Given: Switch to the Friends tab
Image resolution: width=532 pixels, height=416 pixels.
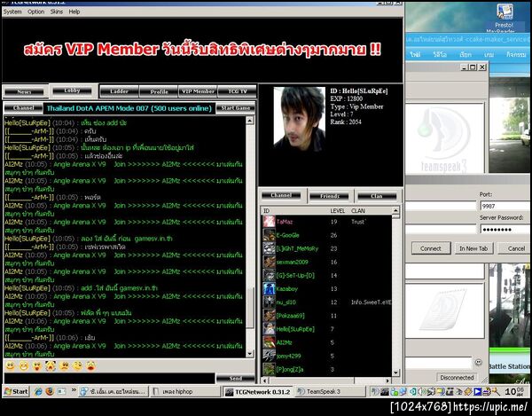Looking at the screenshot, I should click(x=330, y=196).
